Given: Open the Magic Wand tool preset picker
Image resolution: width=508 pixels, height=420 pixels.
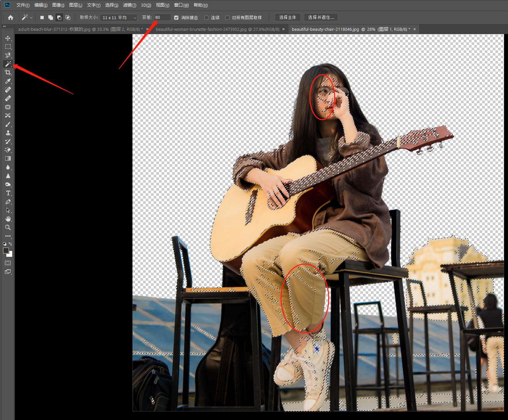Looking at the screenshot, I should point(27,18).
